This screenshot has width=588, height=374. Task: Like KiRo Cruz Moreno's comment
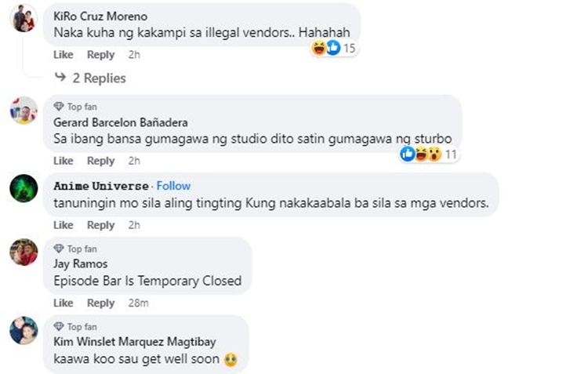point(63,55)
